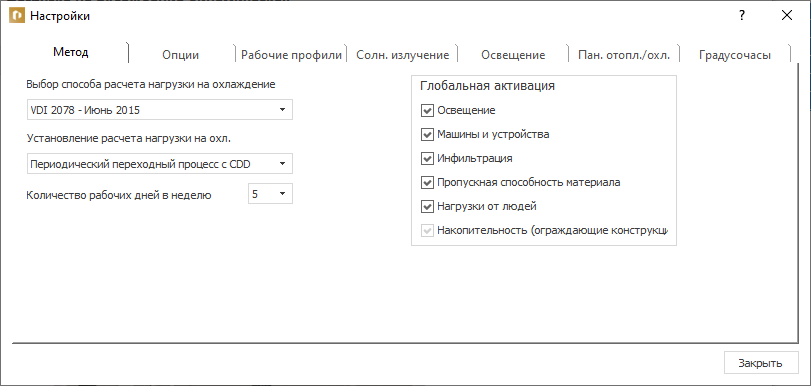
Task: Open the working days per week dropdown
Action: click(x=271, y=194)
